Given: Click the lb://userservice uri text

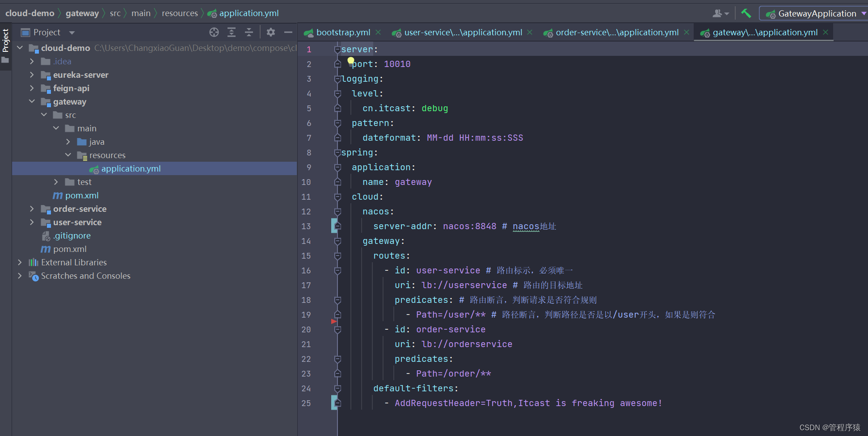Looking at the screenshot, I should coord(464,285).
